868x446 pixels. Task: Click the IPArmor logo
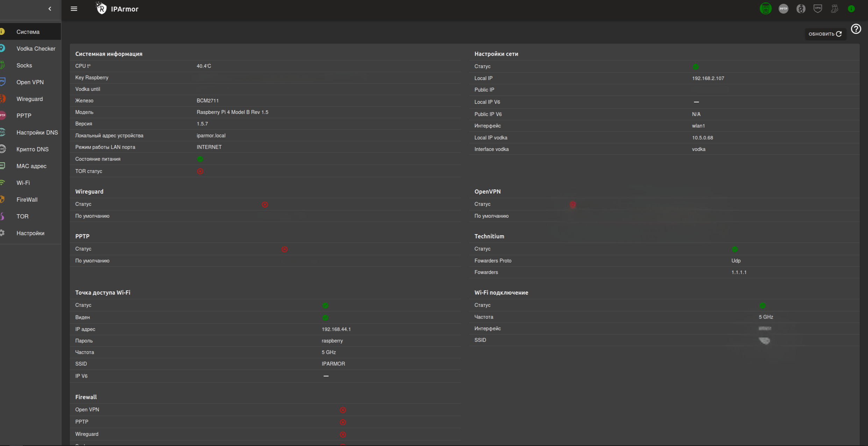coord(101,8)
